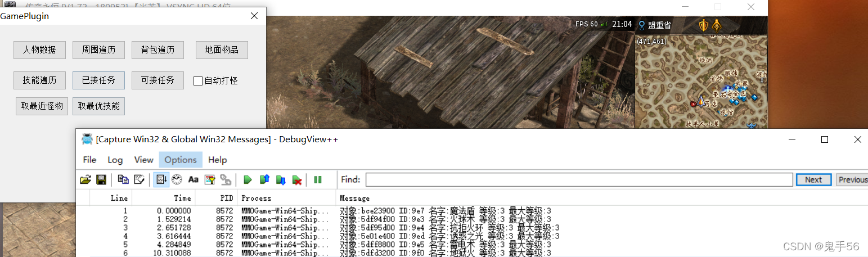This screenshot has height=257, width=868.
Task: Click the 已接任务 button
Action: 98,80
